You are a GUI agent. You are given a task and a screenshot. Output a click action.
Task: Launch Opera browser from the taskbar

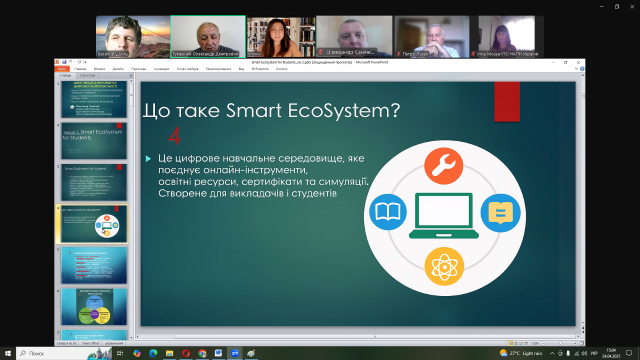[186, 353]
